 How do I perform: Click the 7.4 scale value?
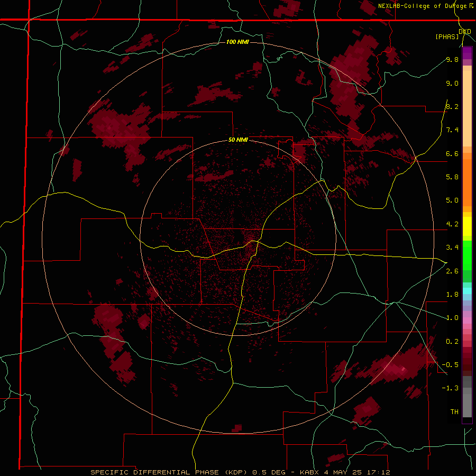452,130
